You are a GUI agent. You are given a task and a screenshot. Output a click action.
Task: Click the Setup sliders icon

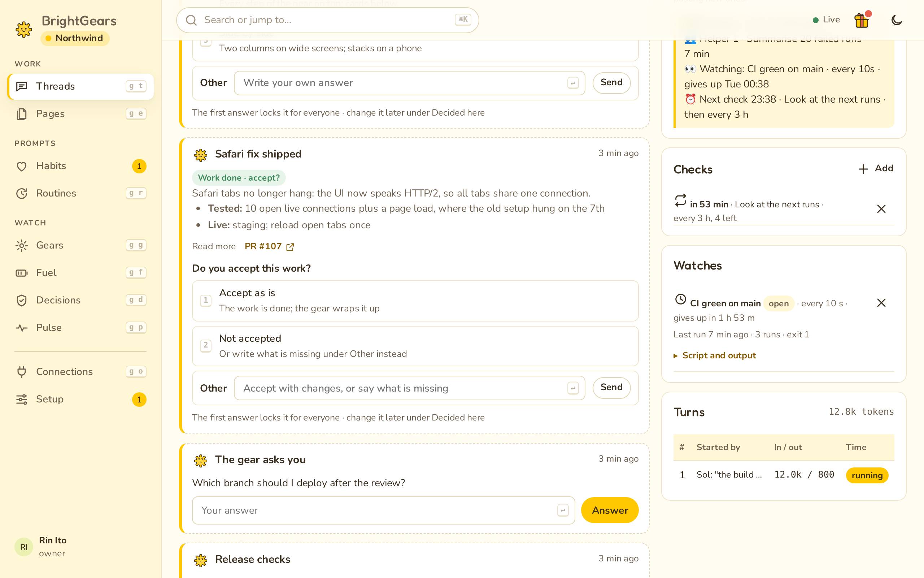pos(22,400)
